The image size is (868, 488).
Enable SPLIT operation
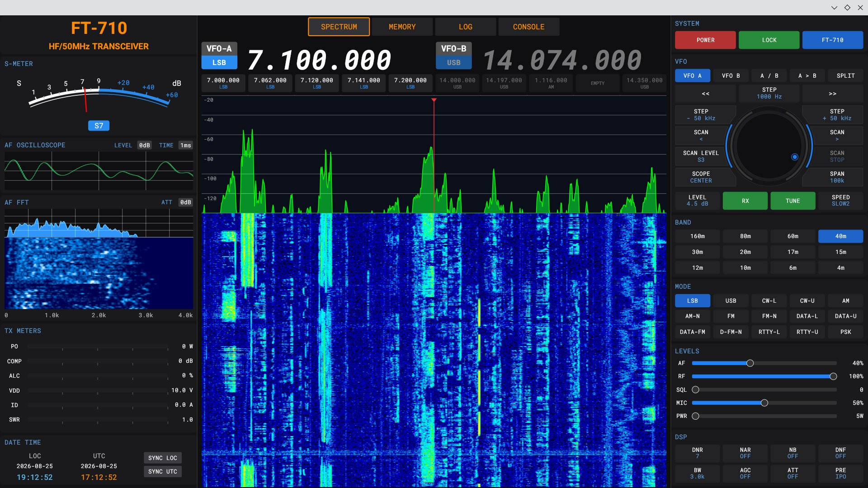pyautogui.click(x=845, y=76)
